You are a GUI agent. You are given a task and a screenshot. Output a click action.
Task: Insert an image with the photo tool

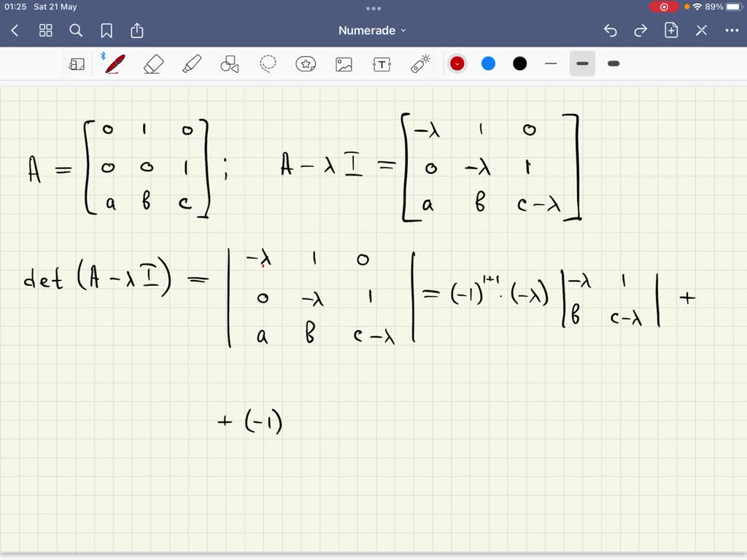(344, 63)
